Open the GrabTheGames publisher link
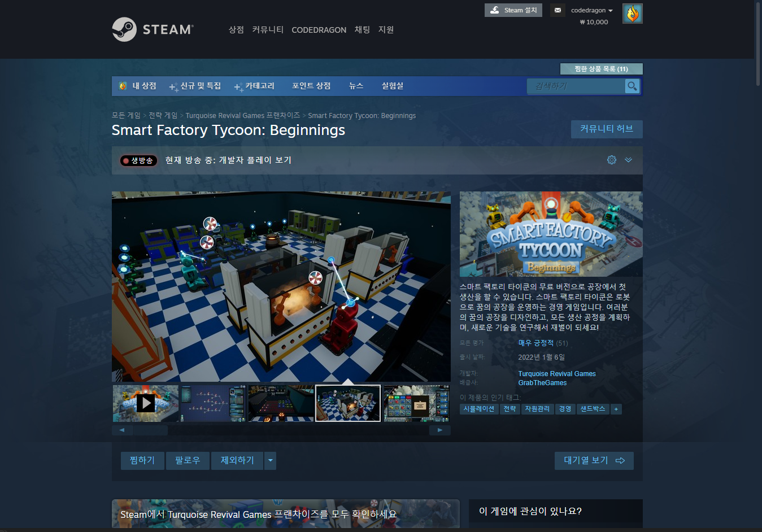Screen dimensions: 762x532 [542, 383]
